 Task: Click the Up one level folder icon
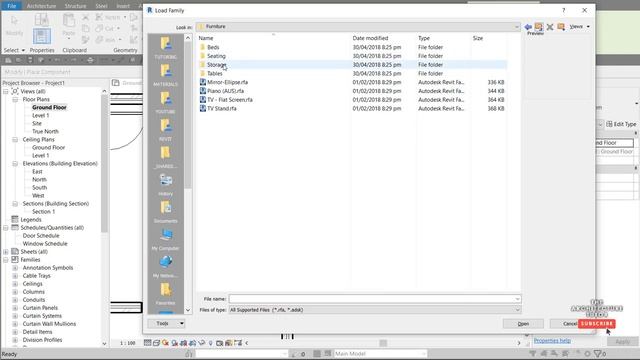[539, 27]
